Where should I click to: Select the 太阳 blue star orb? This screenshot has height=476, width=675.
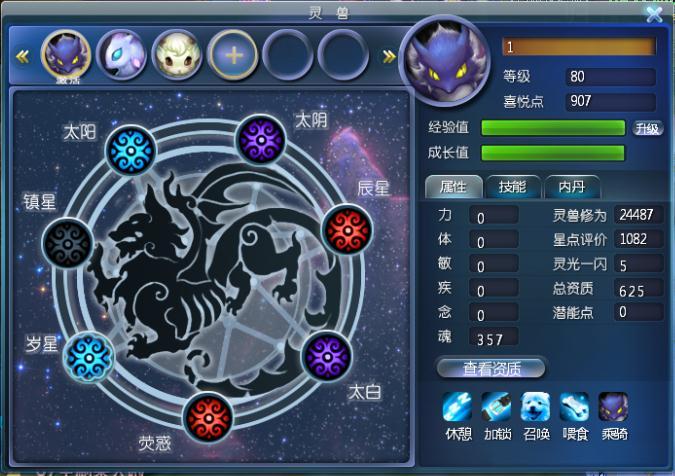pos(131,151)
